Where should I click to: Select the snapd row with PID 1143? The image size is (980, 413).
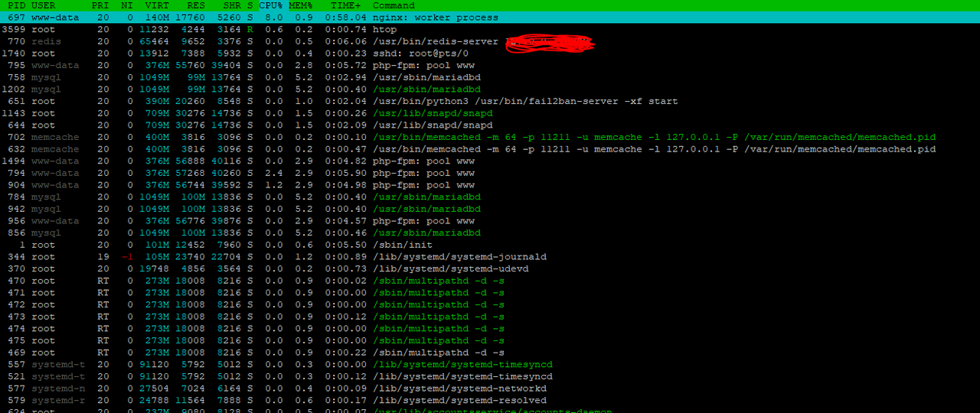[x=490, y=113]
